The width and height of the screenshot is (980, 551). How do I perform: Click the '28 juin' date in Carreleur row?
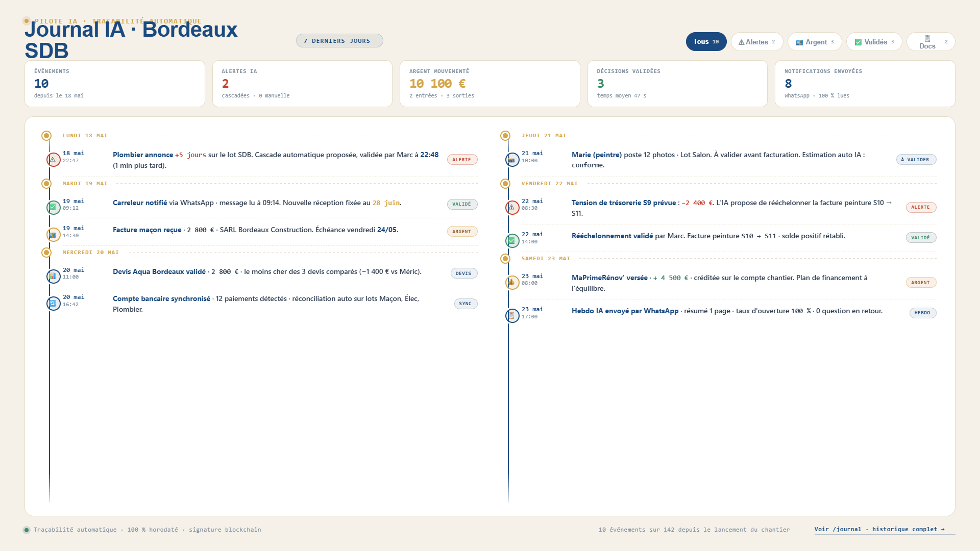tap(386, 203)
